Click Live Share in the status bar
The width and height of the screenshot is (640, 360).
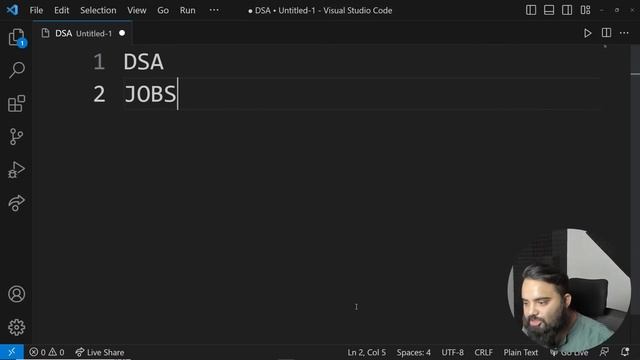pos(100,352)
